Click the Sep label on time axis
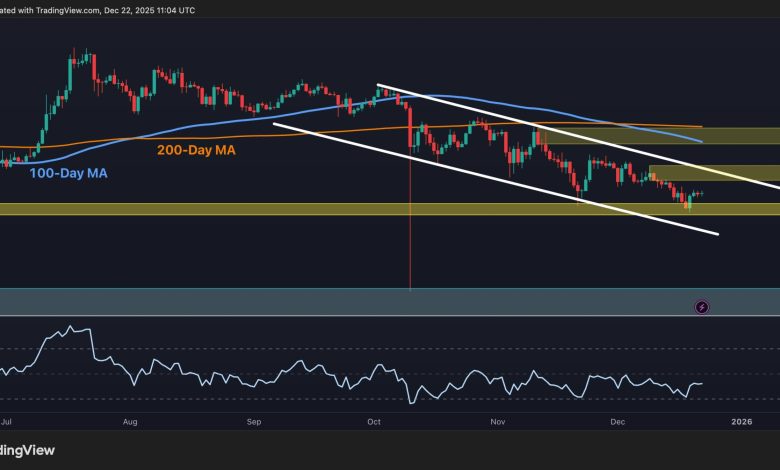 [x=253, y=422]
